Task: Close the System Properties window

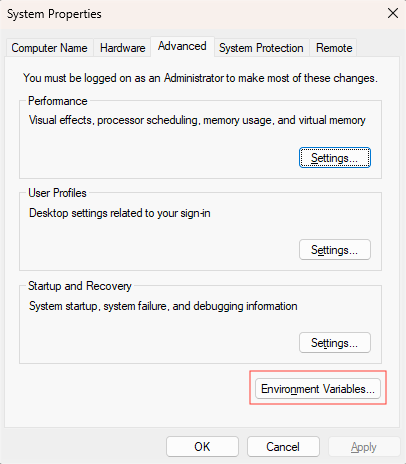Action: (x=393, y=14)
